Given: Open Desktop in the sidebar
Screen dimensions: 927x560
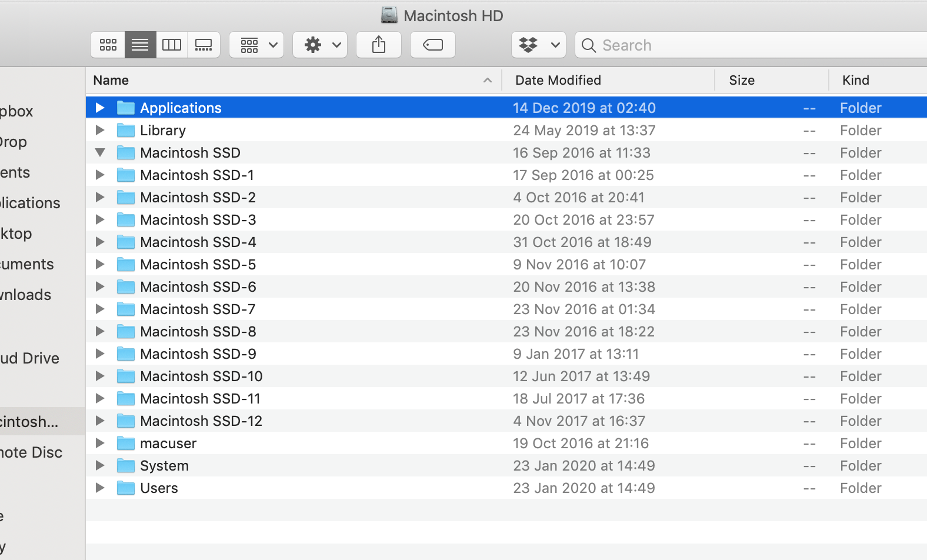Looking at the screenshot, I should point(16,234).
